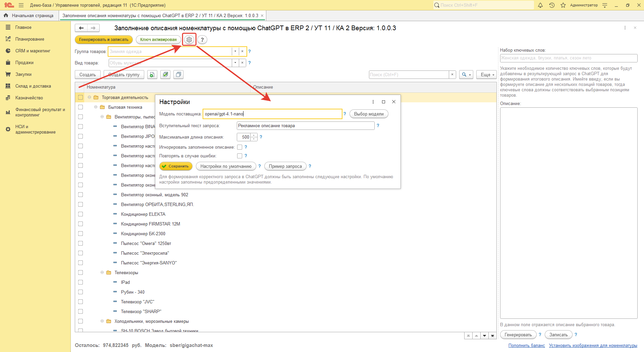Enable the Игнорировать заполненное описание checkbox

(239, 147)
